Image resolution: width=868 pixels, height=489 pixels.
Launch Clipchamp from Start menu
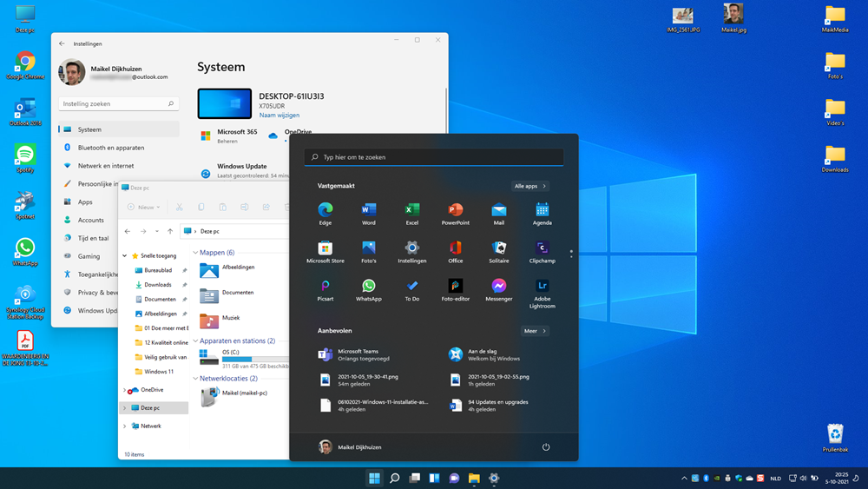point(542,252)
